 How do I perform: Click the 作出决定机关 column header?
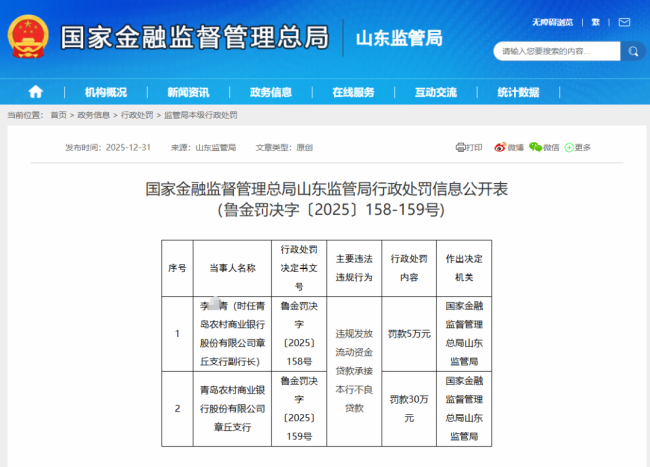click(464, 268)
